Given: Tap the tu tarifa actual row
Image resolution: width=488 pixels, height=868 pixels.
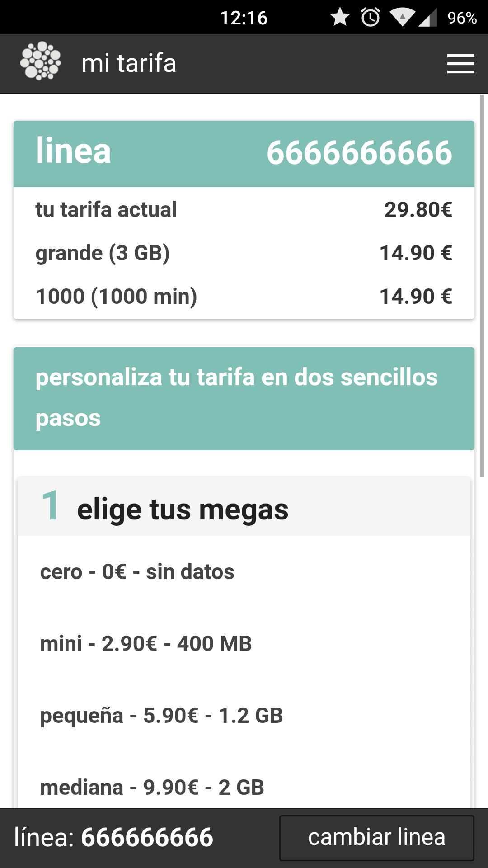Looking at the screenshot, I should (x=244, y=210).
